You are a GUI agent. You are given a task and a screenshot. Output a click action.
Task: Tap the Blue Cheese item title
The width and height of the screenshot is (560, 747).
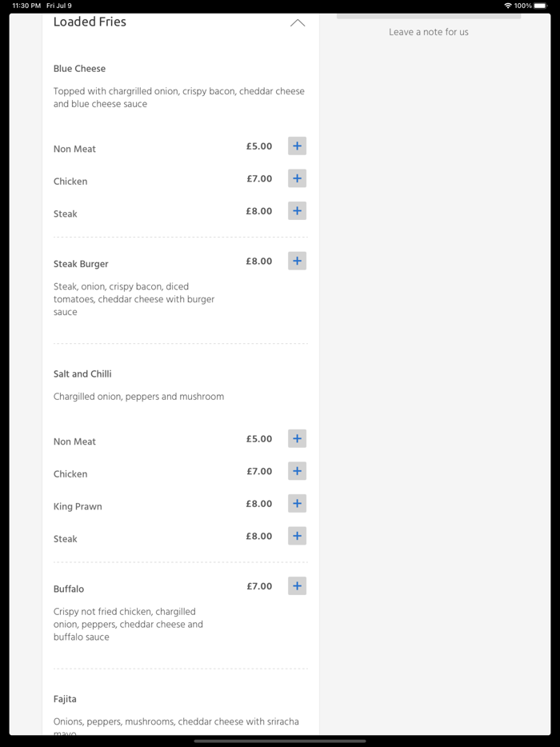click(x=79, y=69)
